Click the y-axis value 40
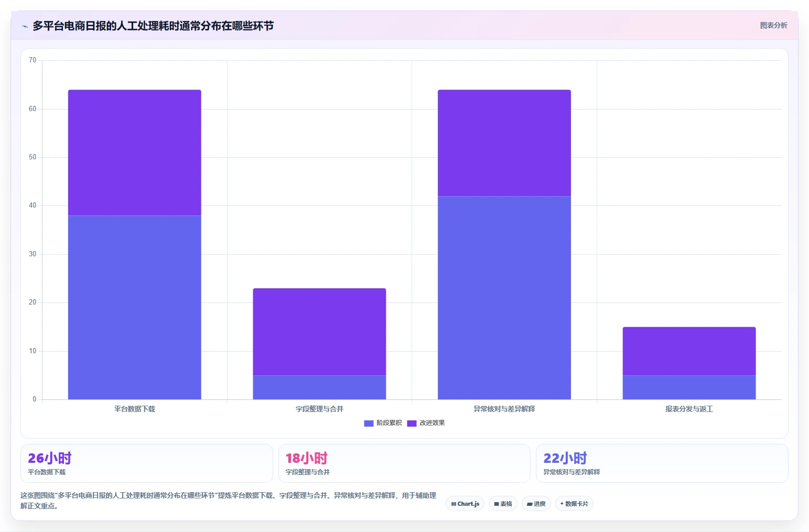The height and width of the screenshot is (532, 809). pos(33,205)
